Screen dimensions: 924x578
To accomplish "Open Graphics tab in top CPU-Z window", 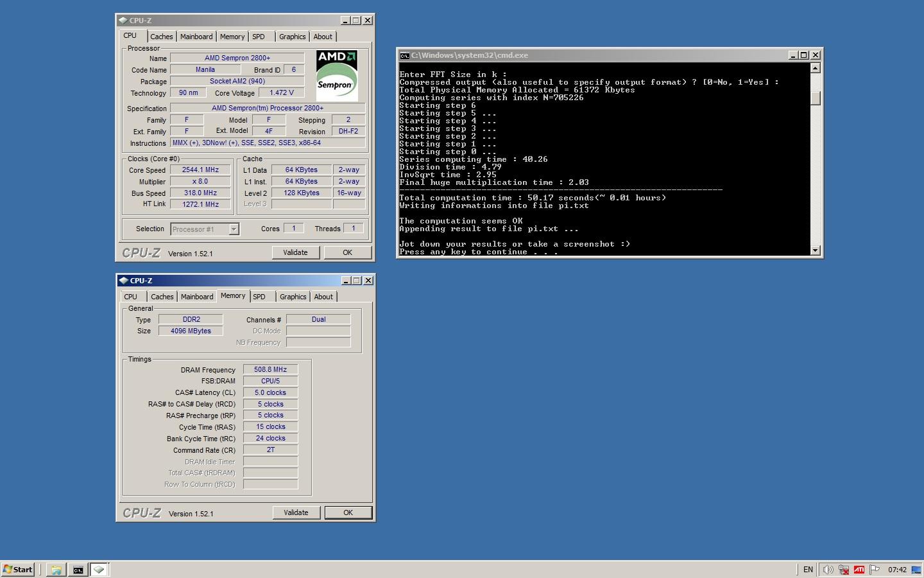I will (x=293, y=37).
